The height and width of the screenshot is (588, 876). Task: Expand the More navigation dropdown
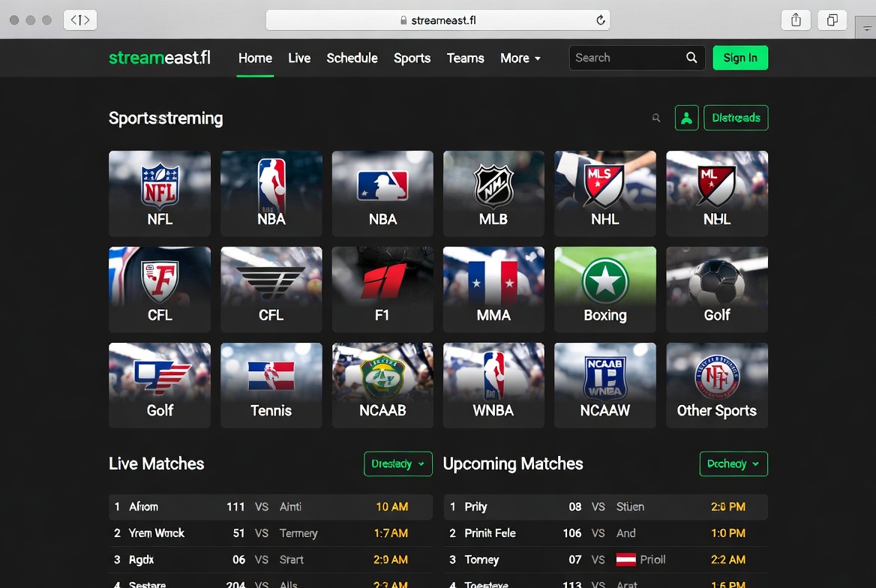520,58
